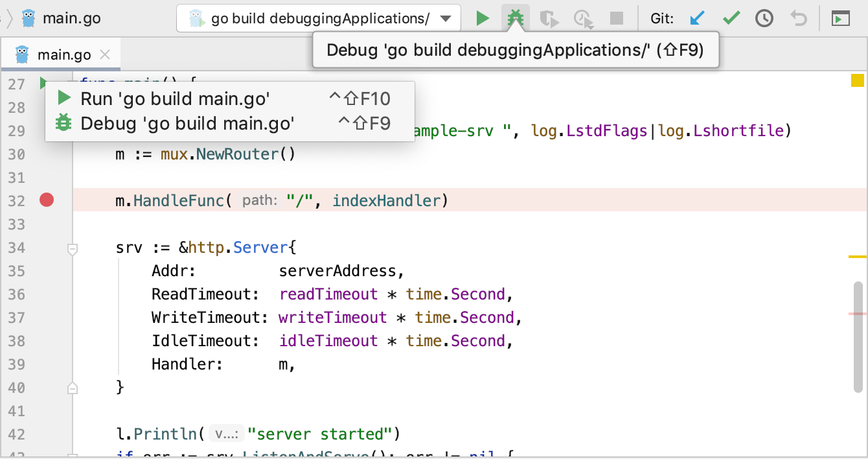Run with Coverage icon in toolbar
Screen dimensions: 868x459
coord(549,18)
